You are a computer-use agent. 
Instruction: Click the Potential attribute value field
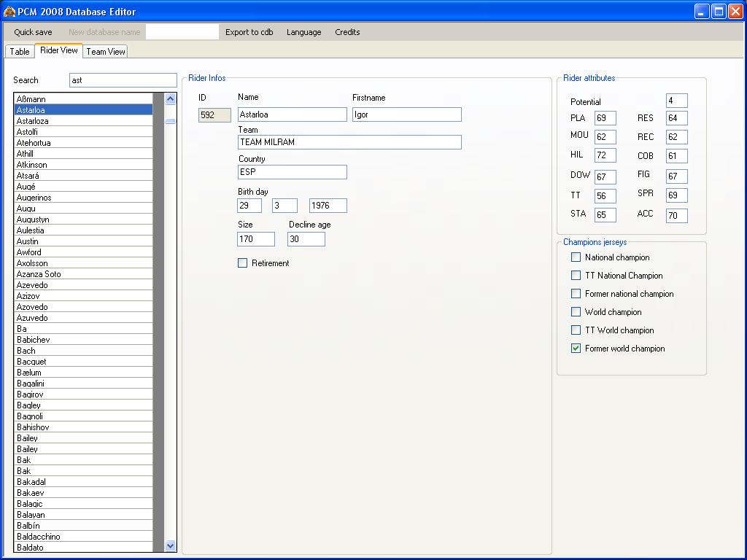pos(676,101)
